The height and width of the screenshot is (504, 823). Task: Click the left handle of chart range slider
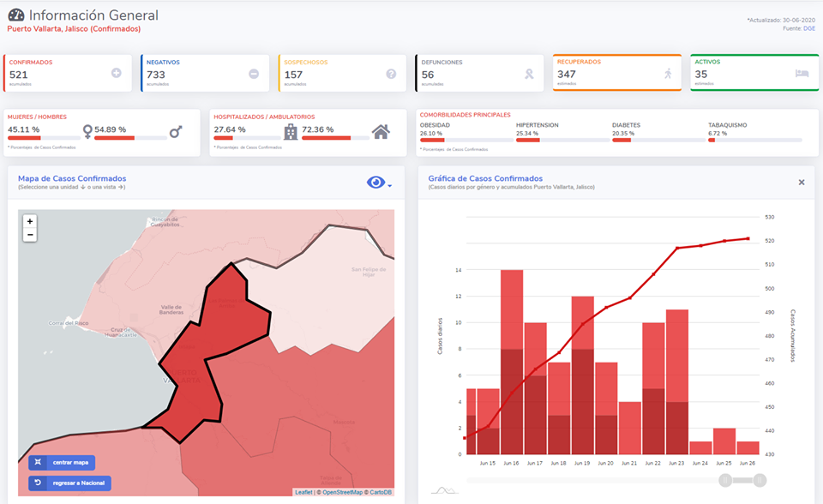click(x=725, y=480)
